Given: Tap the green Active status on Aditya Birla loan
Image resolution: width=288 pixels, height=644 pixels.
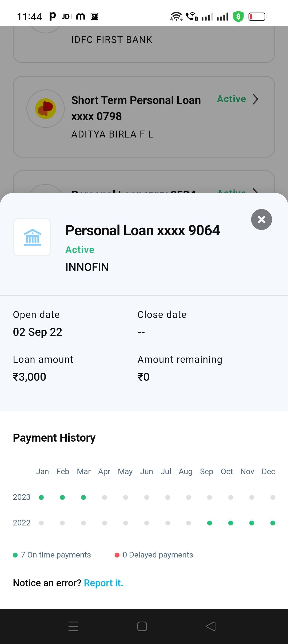Looking at the screenshot, I should [231, 99].
